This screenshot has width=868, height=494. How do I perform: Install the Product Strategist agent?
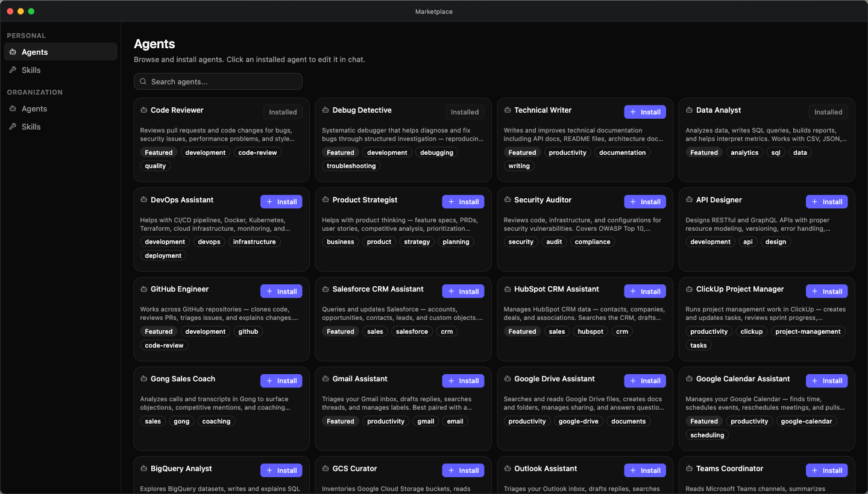click(x=463, y=202)
